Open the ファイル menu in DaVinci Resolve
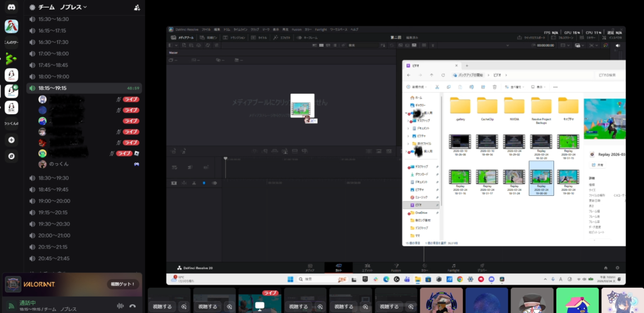 206,30
